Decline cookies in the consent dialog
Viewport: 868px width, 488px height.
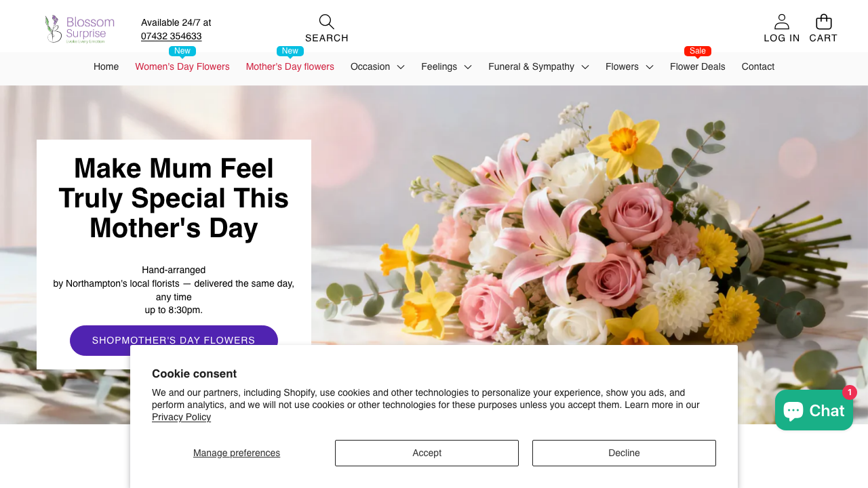click(x=623, y=453)
